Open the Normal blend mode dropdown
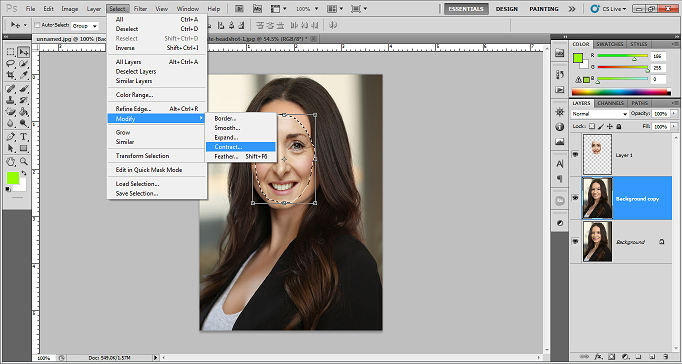Screen dimensions: 682x364 point(599,114)
